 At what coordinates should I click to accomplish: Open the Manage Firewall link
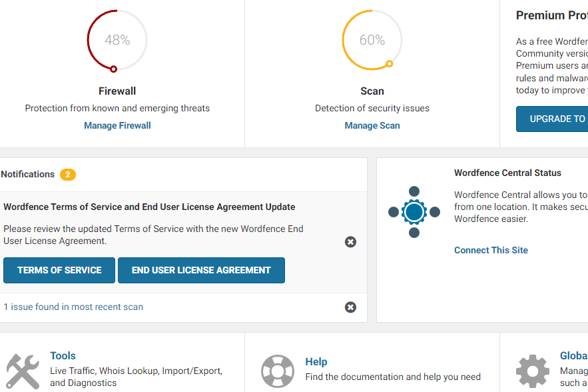click(117, 125)
